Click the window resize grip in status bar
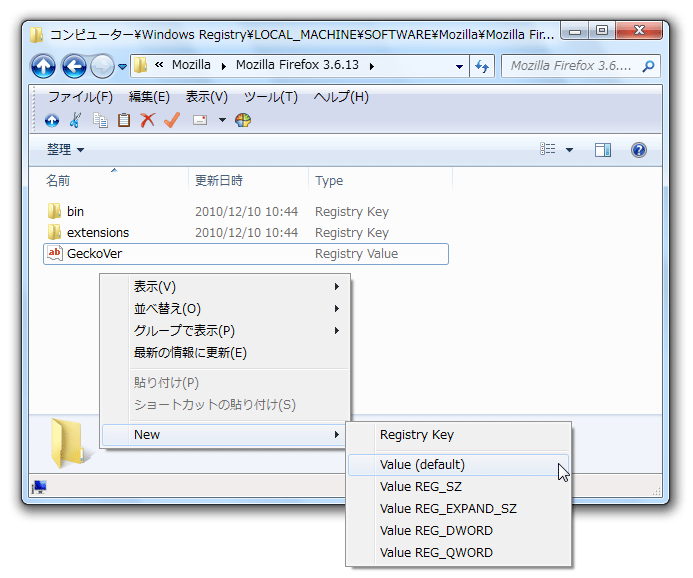This screenshot has width=693, height=578. click(x=656, y=491)
